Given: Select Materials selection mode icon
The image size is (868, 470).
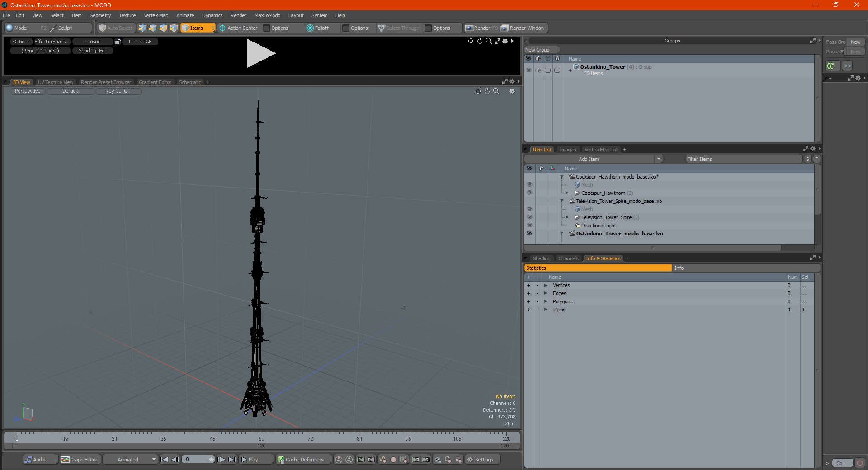Looking at the screenshot, I should pos(174,28).
